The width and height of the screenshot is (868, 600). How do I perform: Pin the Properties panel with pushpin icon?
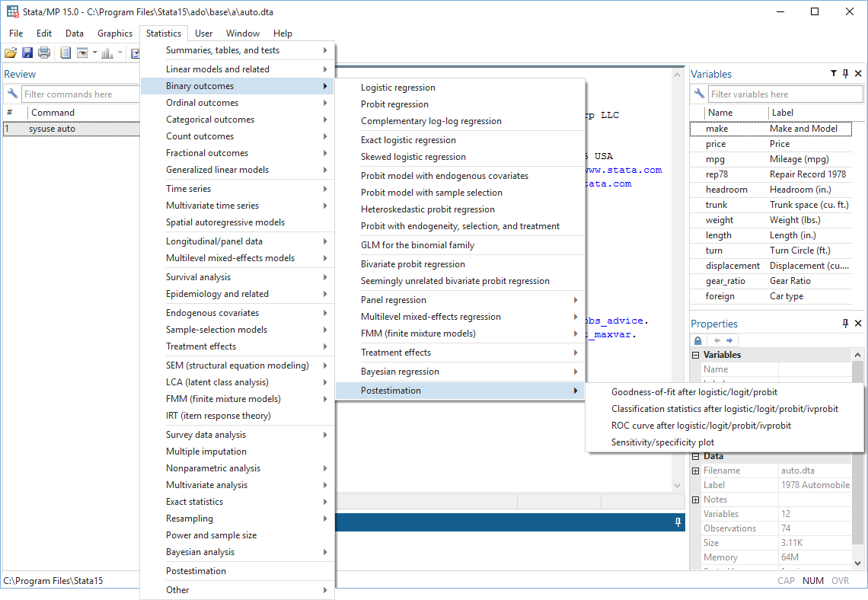coord(845,324)
